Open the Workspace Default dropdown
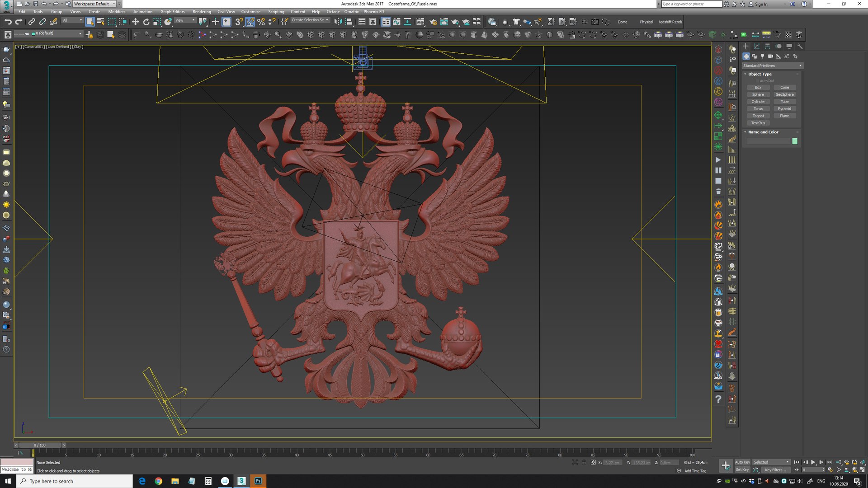Viewport: 868px width, 488px height. coord(94,4)
